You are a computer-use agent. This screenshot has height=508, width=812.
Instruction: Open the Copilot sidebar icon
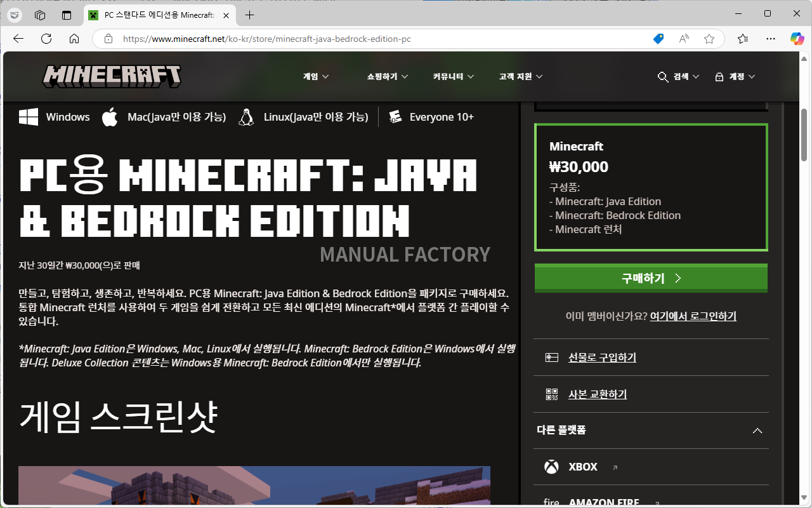797,39
